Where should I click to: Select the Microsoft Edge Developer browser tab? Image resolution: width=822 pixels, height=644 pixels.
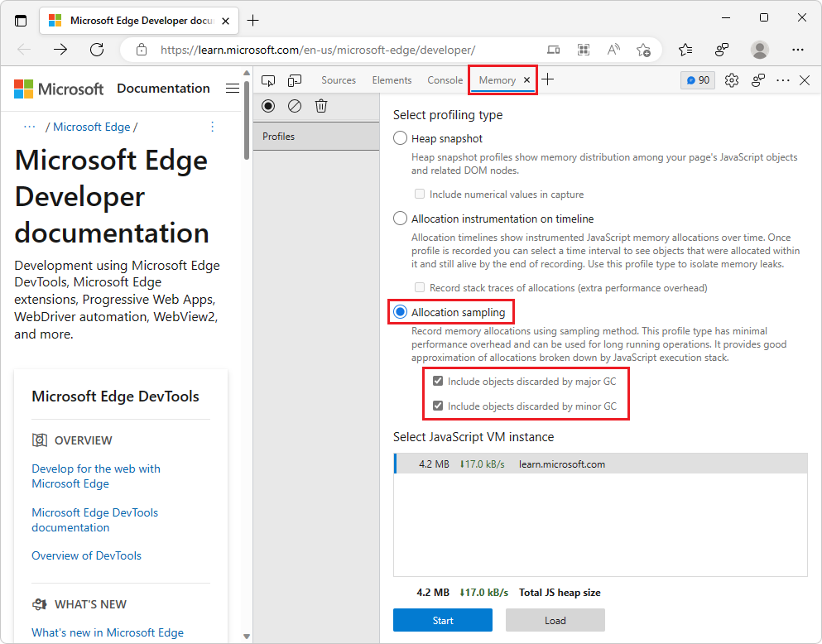click(x=139, y=21)
